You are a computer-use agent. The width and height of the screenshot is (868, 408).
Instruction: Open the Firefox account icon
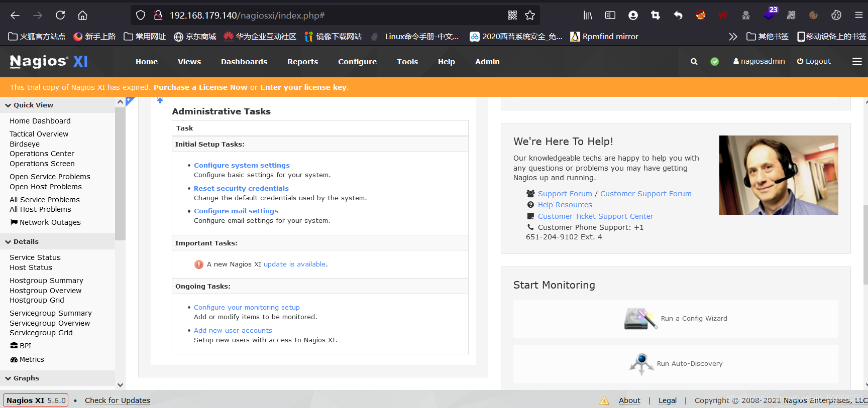point(633,16)
